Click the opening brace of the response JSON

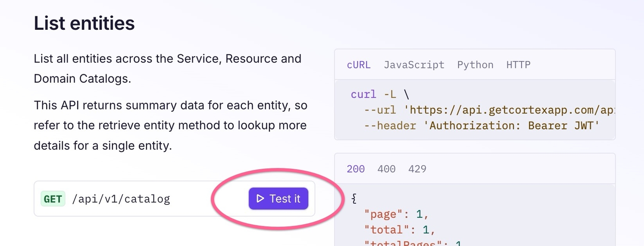(x=353, y=198)
